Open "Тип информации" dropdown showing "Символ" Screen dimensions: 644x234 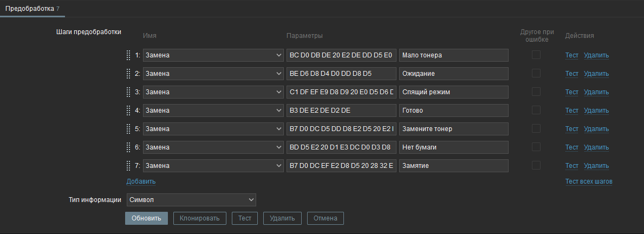click(x=191, y=200)
